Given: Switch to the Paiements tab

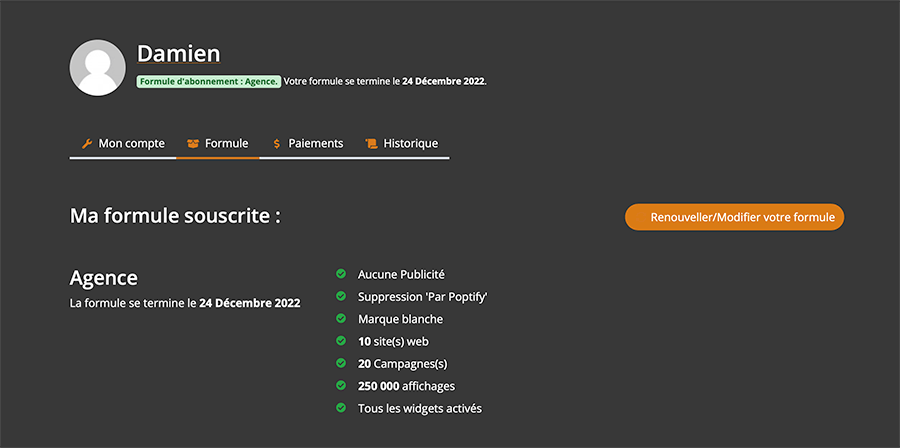Looking at the screenshot, I should click(307, 144).
